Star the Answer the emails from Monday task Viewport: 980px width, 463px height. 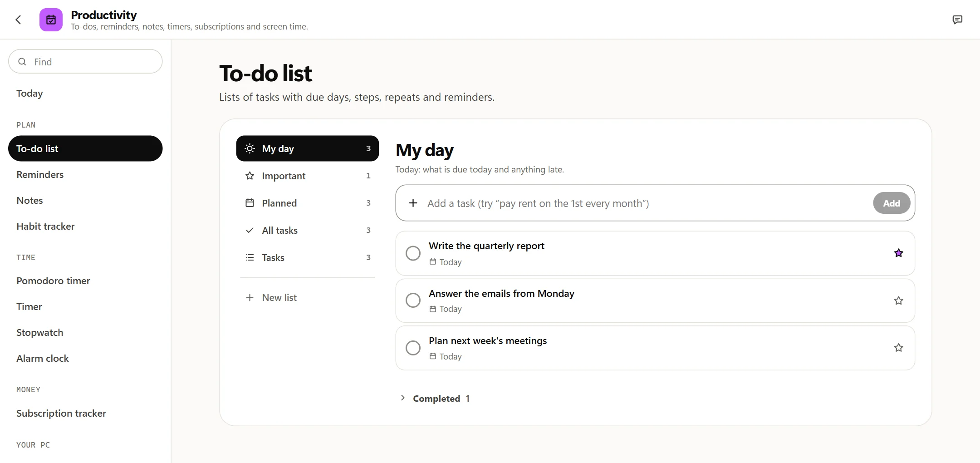coord(898,300)
